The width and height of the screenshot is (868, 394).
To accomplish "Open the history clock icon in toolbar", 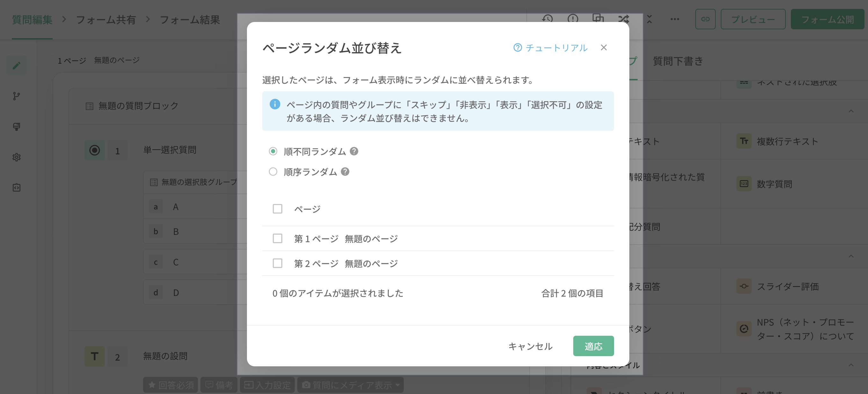I will (547, 19).
